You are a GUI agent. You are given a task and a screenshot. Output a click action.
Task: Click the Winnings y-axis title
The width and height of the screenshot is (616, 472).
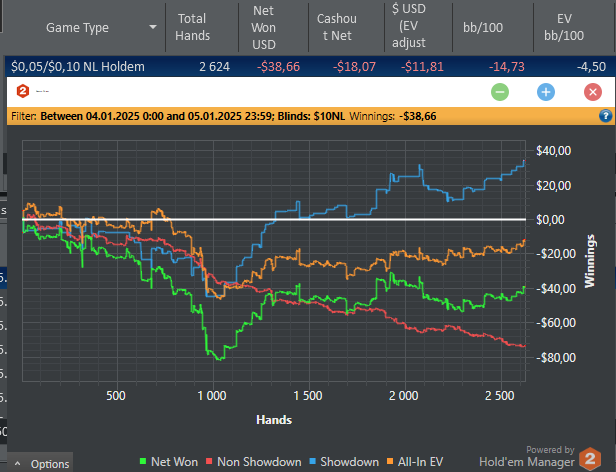(x=590, y=261)
